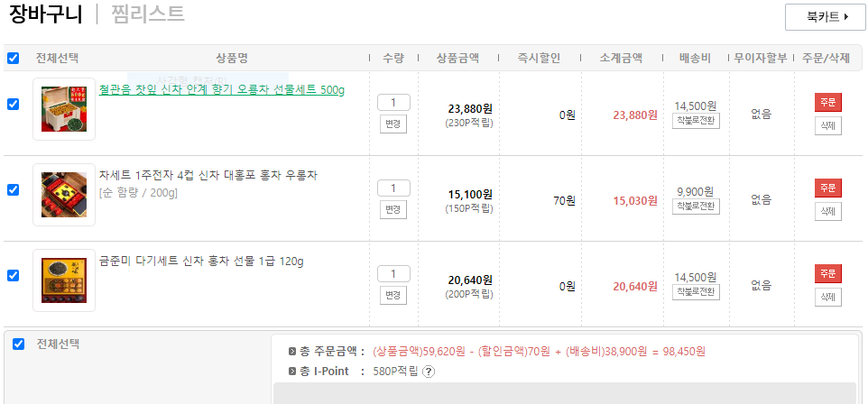Screen dimensions: 868x404
Task: Click the I-Point help question mark icon
Action: click(x=429, y=372)
